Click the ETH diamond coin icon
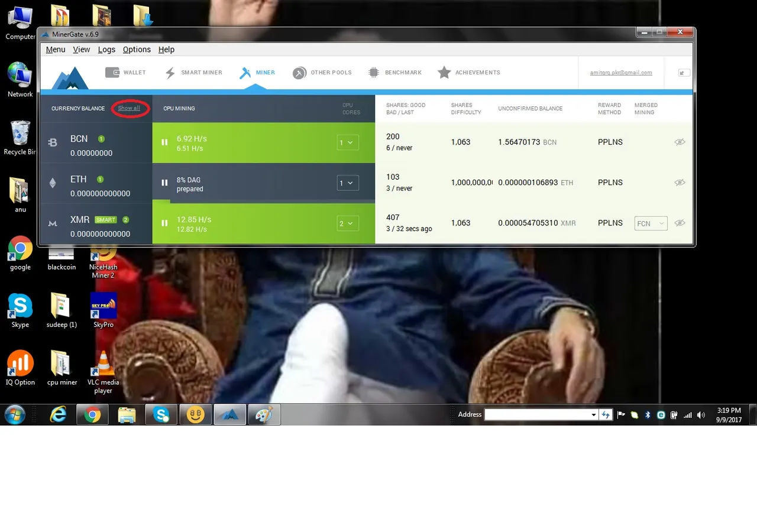This screenshot has height=532, width=757. click(53, 183)
